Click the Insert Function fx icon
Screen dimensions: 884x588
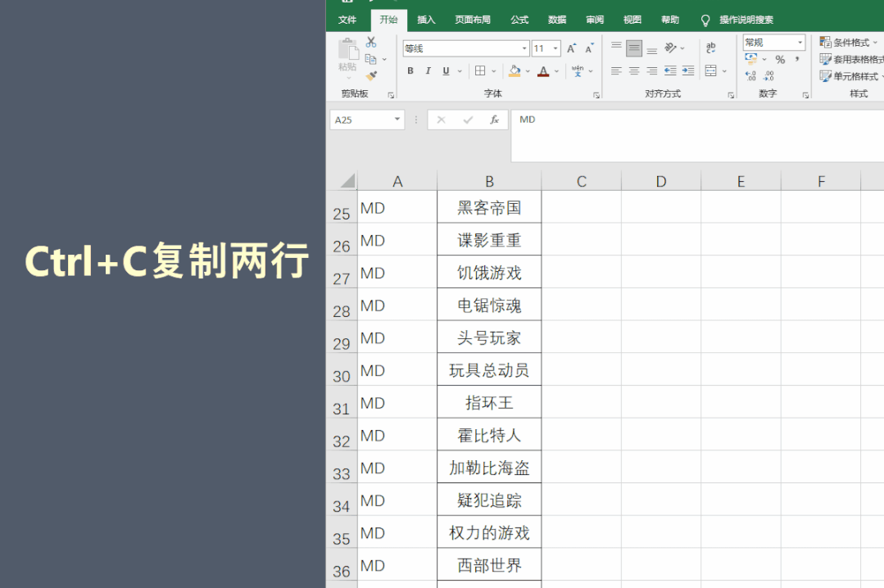pos(494,120)
